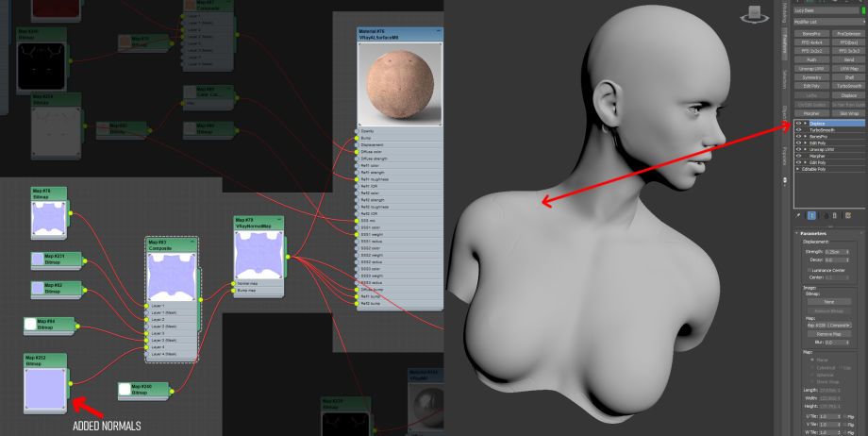The image size is (868, 436).
Task: Enable the Luminance Center checkbox
Action: click(x=807, y=269)
